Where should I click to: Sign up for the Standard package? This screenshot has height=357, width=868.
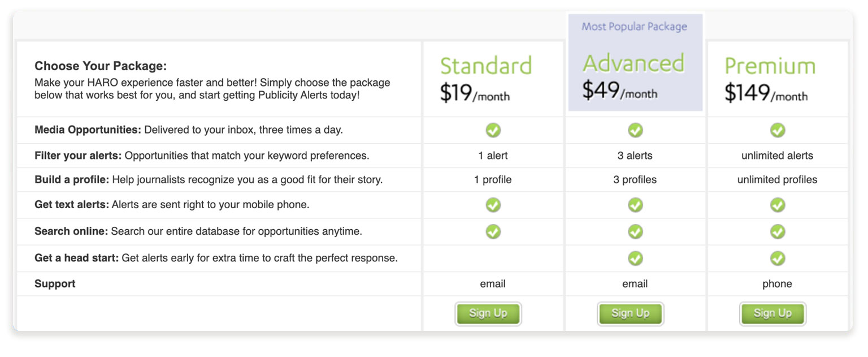(x=488, y=313)
